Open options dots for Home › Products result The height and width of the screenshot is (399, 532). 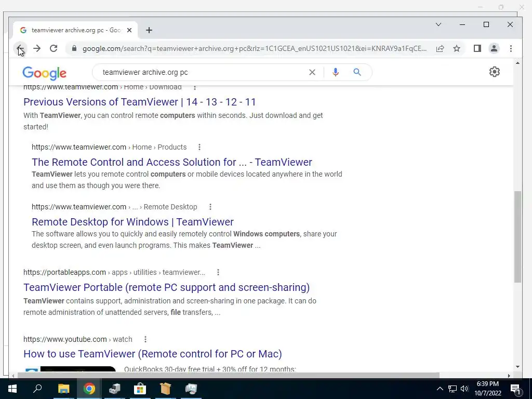pos(199,147)
